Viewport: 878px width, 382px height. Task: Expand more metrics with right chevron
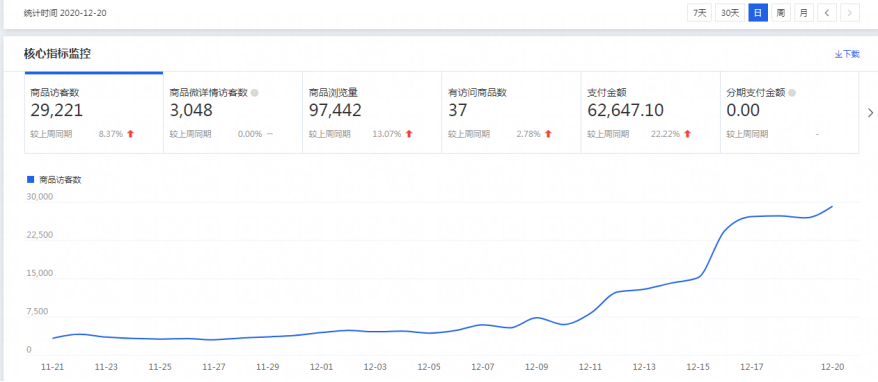[870, 113]
